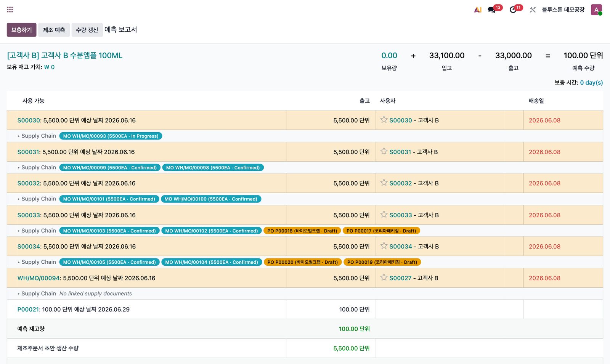Expand Supply Chain under S00032

click(x=37, y=199)
